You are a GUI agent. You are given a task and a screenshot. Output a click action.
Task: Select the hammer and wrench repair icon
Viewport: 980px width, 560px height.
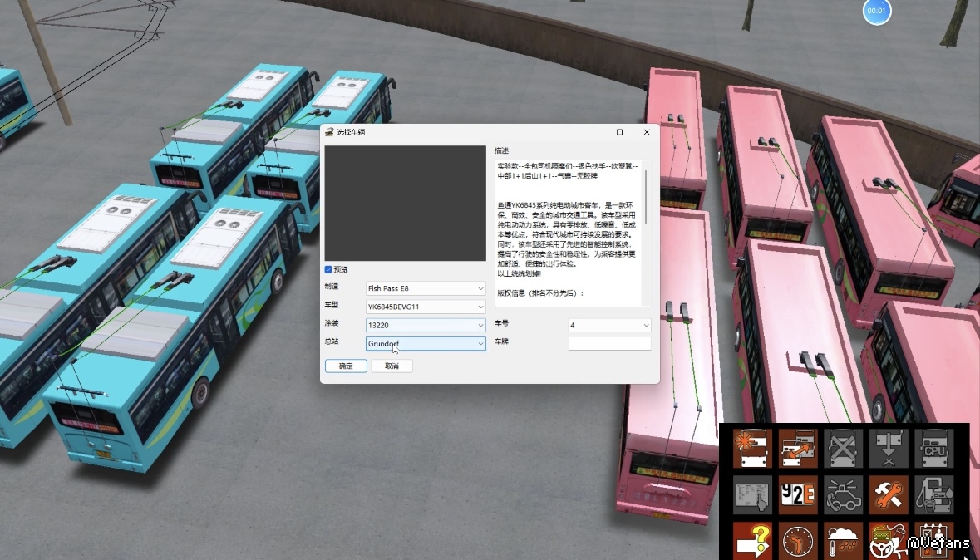889,495
